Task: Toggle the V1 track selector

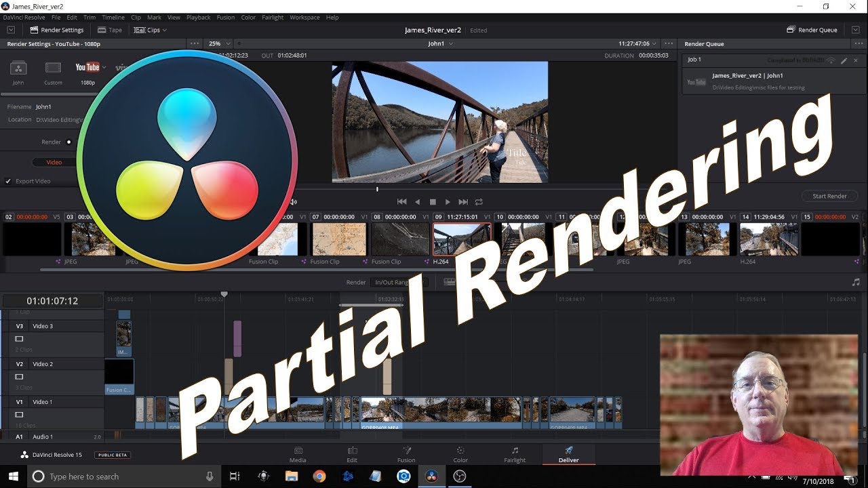Action: pos(19,402)
